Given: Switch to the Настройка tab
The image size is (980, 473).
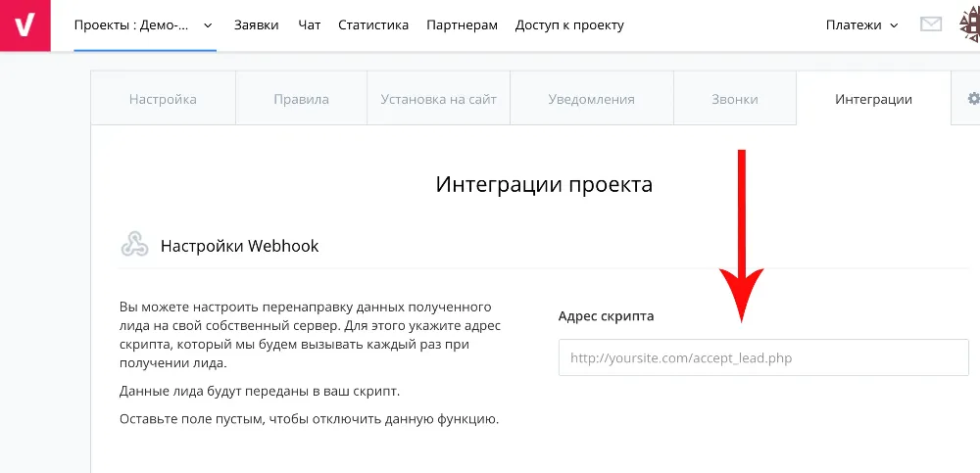Looking at the screenshot, I should (163, 99).
